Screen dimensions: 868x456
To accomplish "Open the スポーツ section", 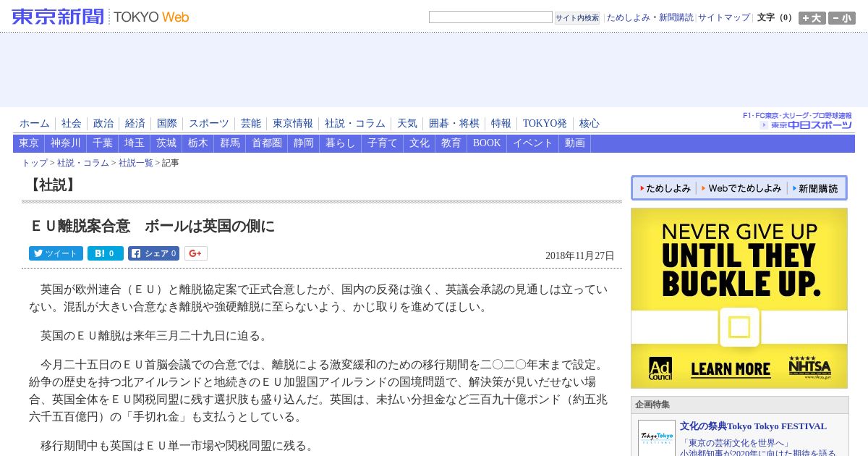I will coord(209,124).
